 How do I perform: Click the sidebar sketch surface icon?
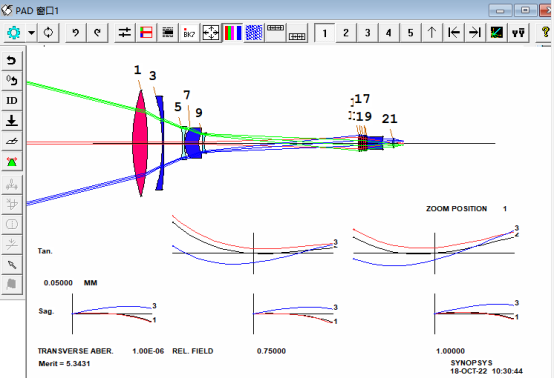click(12, 141)
